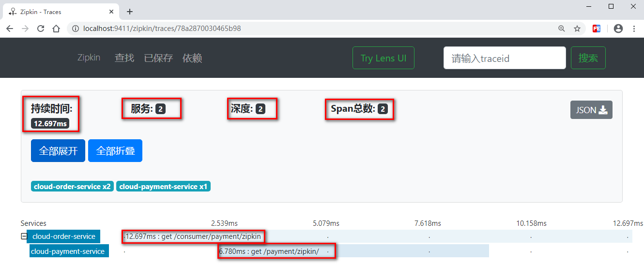Click 全部展开 to expand all spans

(58, 151)
